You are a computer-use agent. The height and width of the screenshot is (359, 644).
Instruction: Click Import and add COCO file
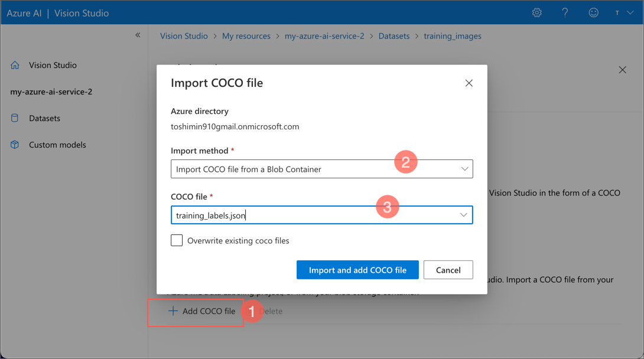click(x=357, y=270)
